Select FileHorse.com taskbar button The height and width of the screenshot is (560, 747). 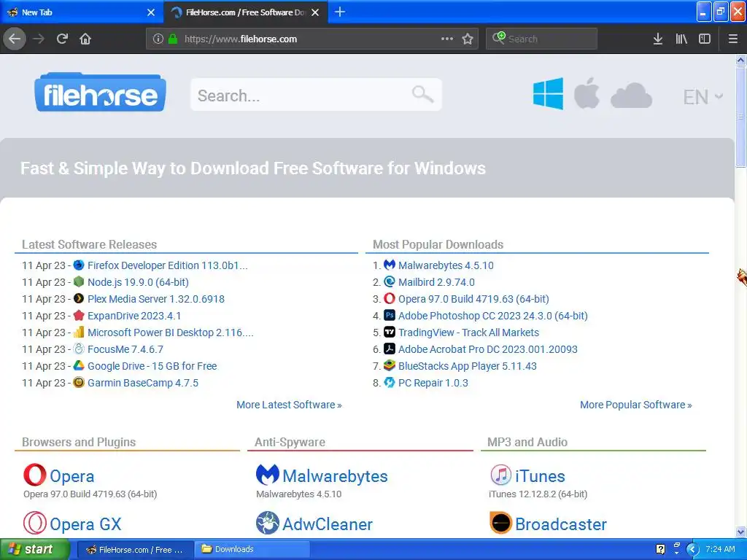coord(135,550)
